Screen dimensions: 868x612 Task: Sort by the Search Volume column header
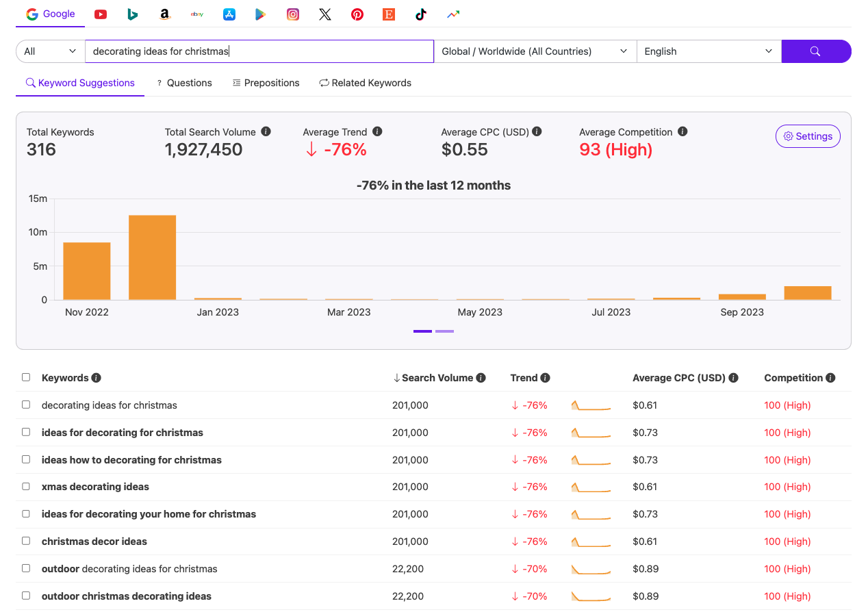point(437,378)
